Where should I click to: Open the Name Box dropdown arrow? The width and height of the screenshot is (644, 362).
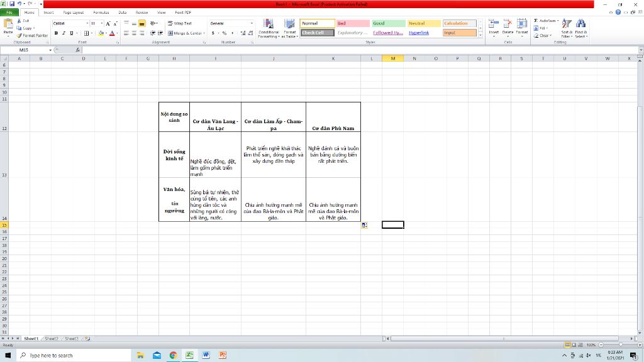pos(51,50)
